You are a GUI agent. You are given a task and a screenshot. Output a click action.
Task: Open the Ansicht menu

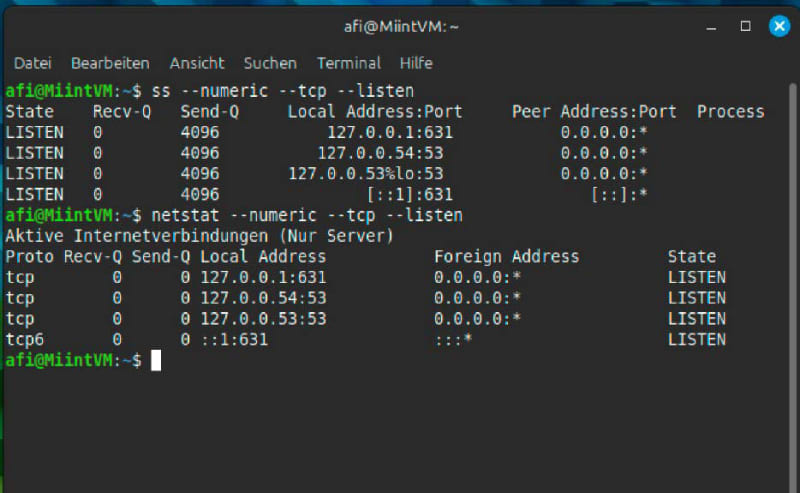tap(197, 63)
